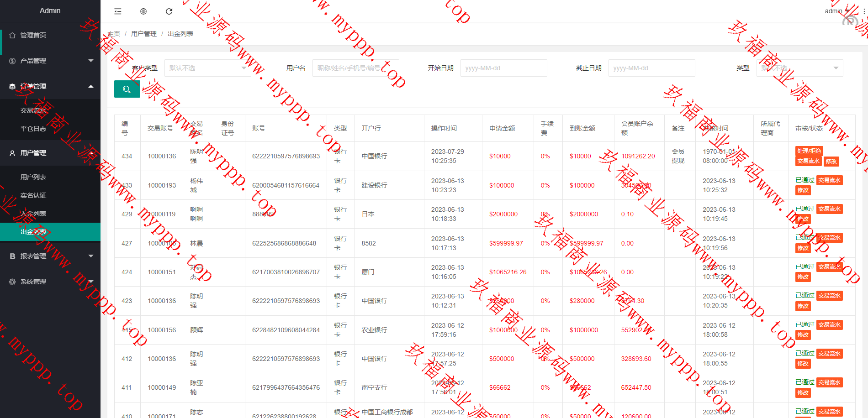The height and width of the screenshot is (418, 868).
Task: Click the 系统管理 gear menu item
Action: point(33,282)
